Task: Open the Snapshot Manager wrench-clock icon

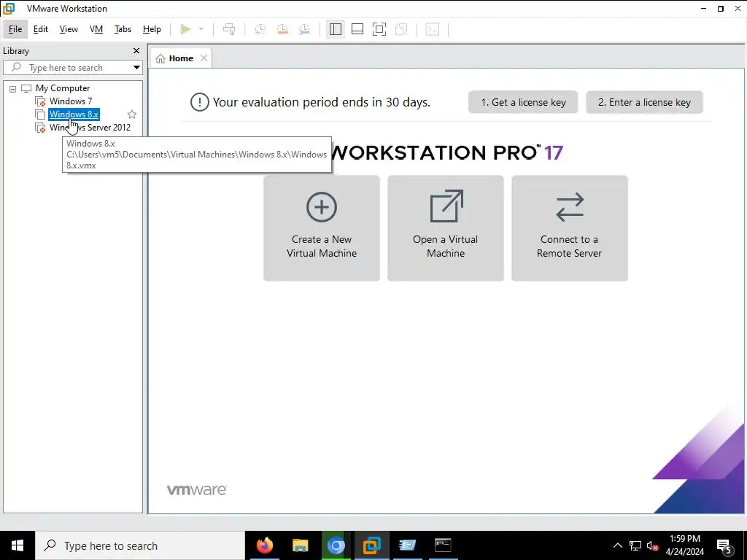Action: click(x=304, y=29)
